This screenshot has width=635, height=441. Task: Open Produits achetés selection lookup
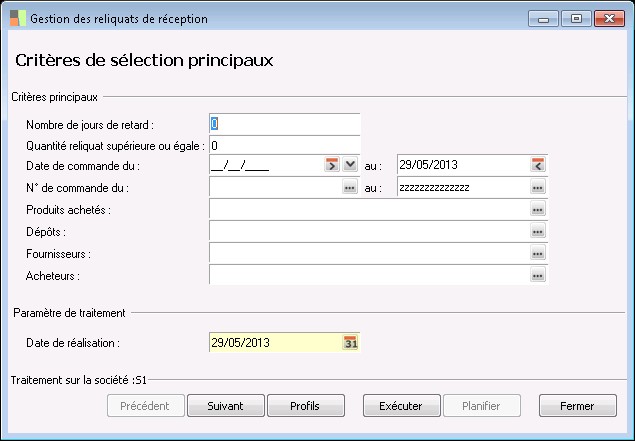537,209
